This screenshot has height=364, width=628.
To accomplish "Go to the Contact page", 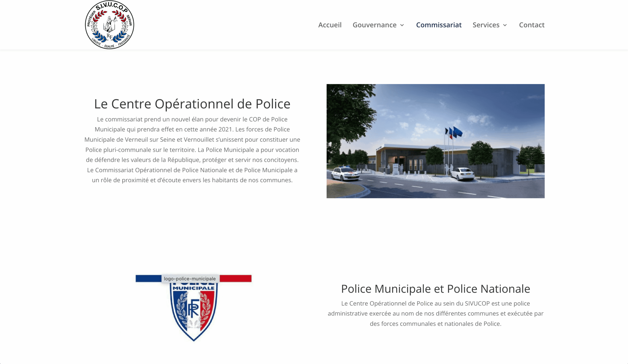I will [532, 25].
